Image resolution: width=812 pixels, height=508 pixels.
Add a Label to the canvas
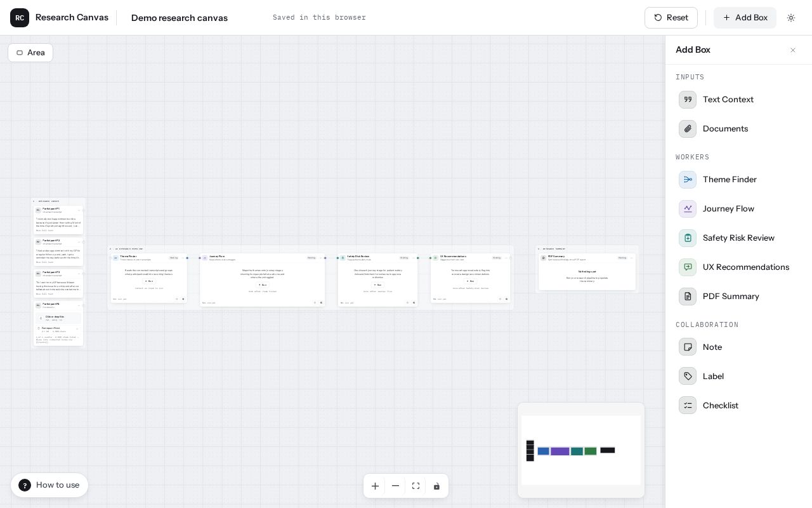(738, 377)
